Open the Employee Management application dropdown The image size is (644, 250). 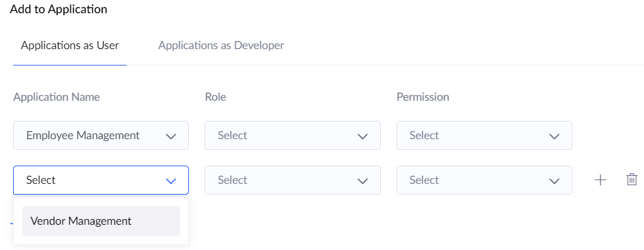tap(101, 135)
